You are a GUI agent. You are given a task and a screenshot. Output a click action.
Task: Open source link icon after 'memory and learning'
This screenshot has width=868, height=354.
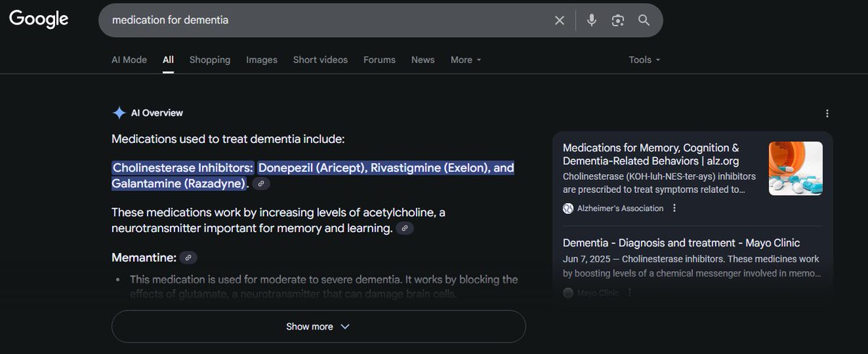coord(405,228)
